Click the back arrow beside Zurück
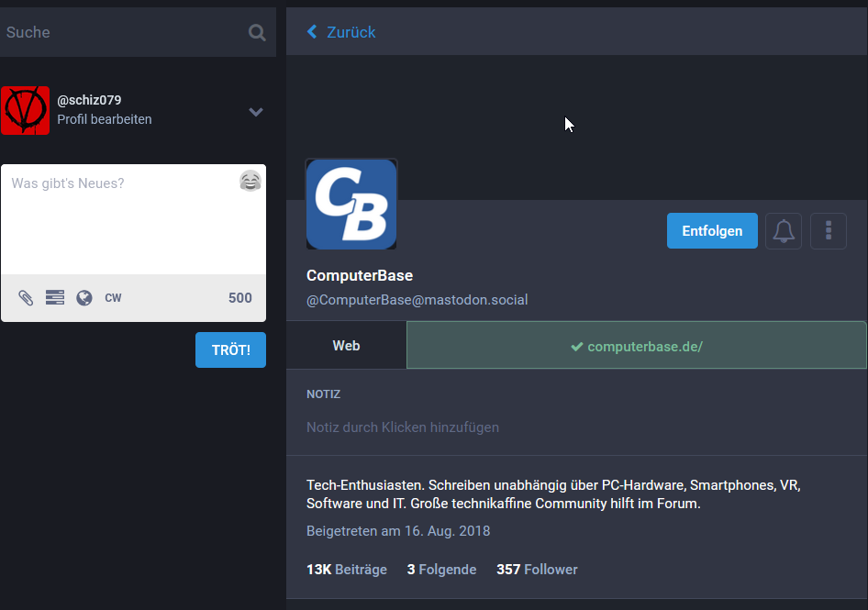The image size is (868, 610). [x=312, y=31]
